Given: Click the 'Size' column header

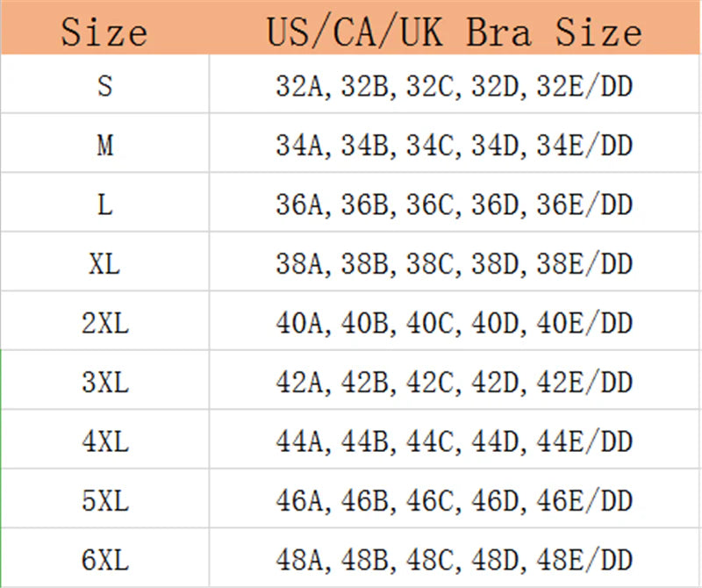Looking at the screenshot, I should pyautogui.click(x=104, y=32).
